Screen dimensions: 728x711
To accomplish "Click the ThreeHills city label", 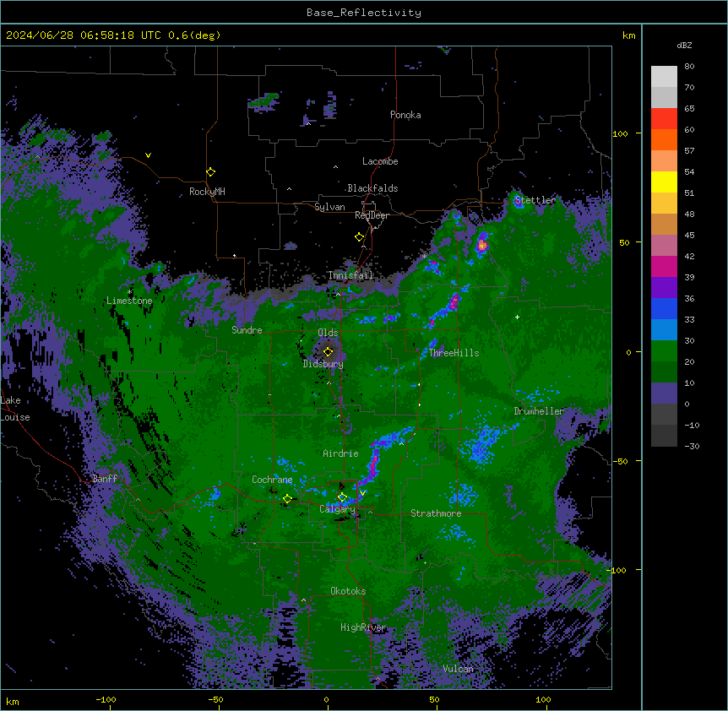I will tap(454, 353).
